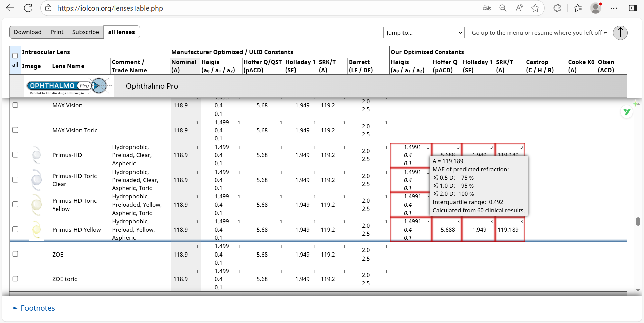Click the Primus-HD lens image
Image resolution: width=644 pixels, height=323 pixels.
click(36, 155)
